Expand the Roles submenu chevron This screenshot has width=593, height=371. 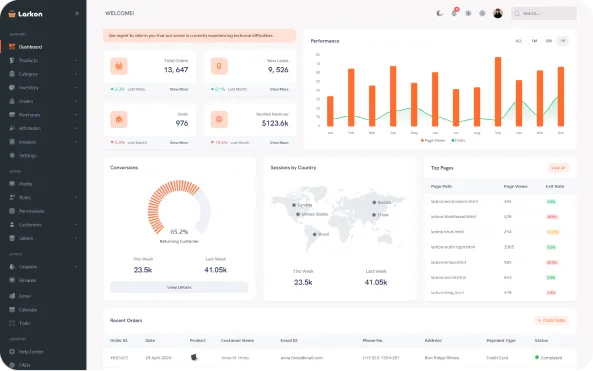click(76, 197)
